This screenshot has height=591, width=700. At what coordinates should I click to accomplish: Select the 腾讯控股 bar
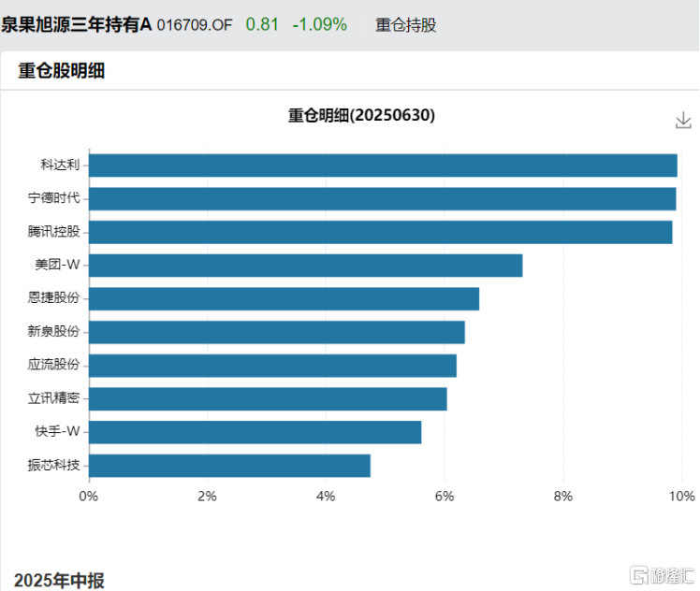tap(381, 233)
